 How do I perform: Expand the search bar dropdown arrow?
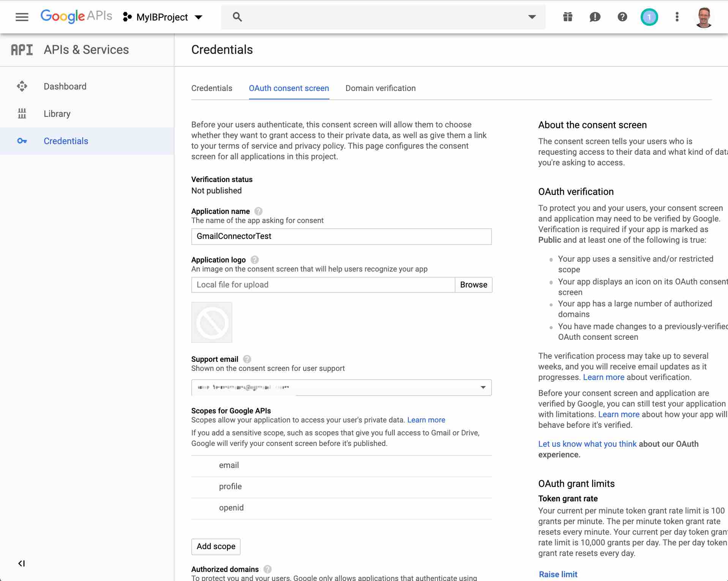coord(532,17)
